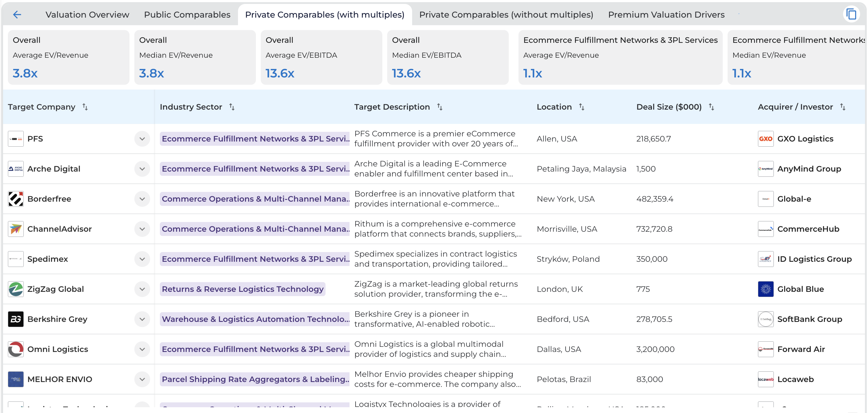Open Premium Valuation Drivers tab
The height and width of the screenshot is (413, 868).
coord(666,15)
